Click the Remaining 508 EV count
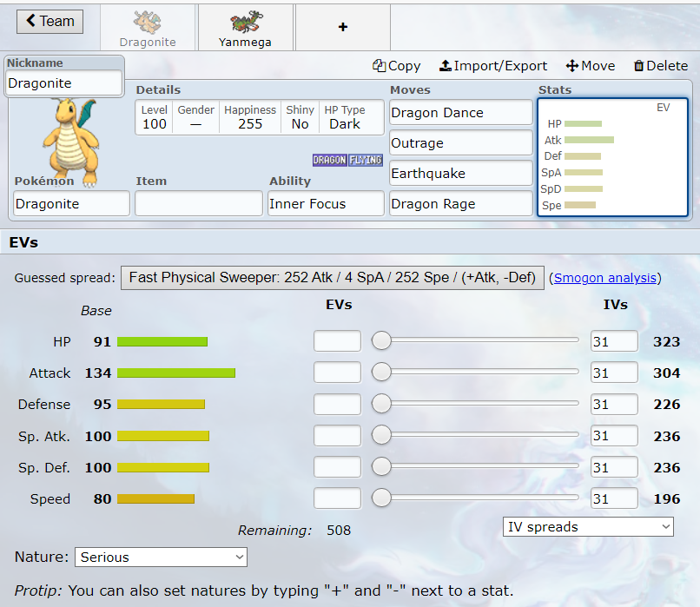This screenshot has width=700, height=607. click(x=339, y=531)
